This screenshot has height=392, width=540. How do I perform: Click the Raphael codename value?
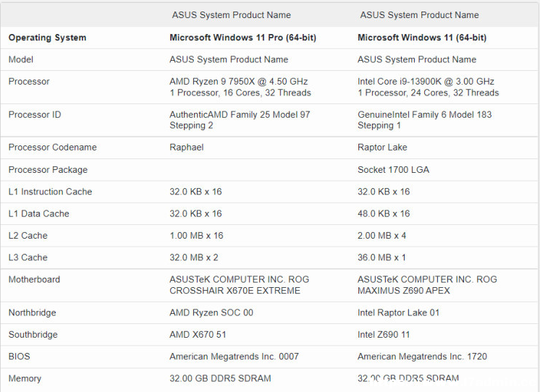point(186,148)
